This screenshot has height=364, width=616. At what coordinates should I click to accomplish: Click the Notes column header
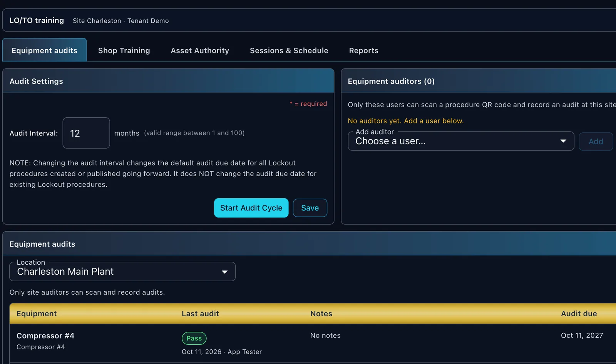coord(321,314)
